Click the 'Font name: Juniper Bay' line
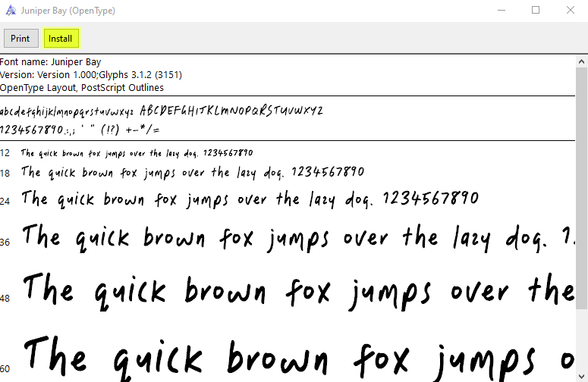This screenshot has width=588, height=382. pyautogui.click(x=51, y=62)
